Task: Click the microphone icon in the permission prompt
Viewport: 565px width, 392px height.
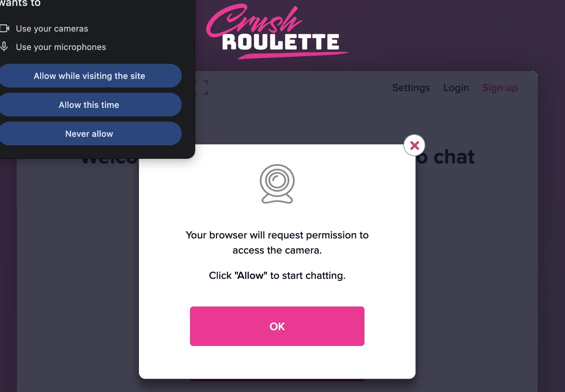Action: click(4, 47)
